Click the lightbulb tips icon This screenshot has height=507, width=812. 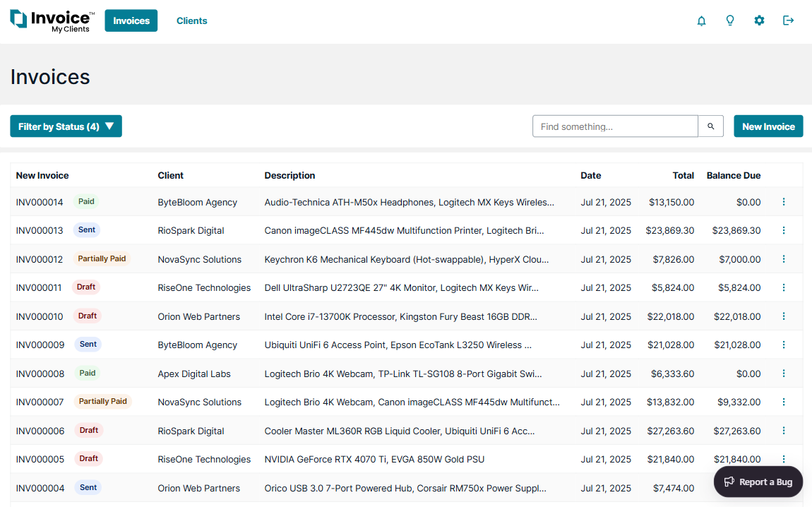(730, 20)
